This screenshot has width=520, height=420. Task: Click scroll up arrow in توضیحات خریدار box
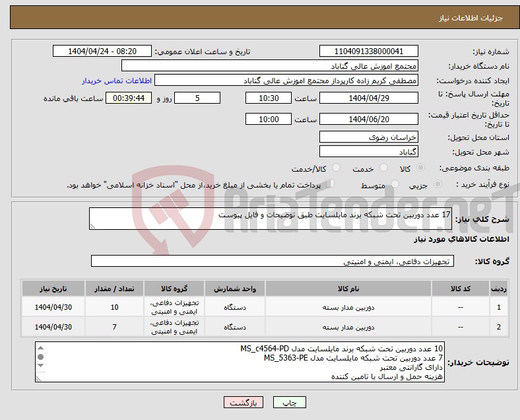40,347
